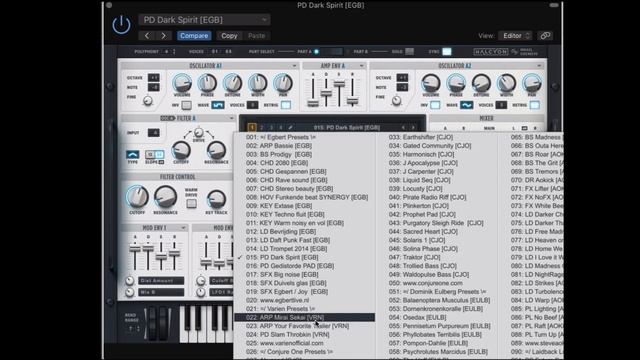Expand the Filter A header menu
Viewport: 640px width, 360px height.
point(231,118)
